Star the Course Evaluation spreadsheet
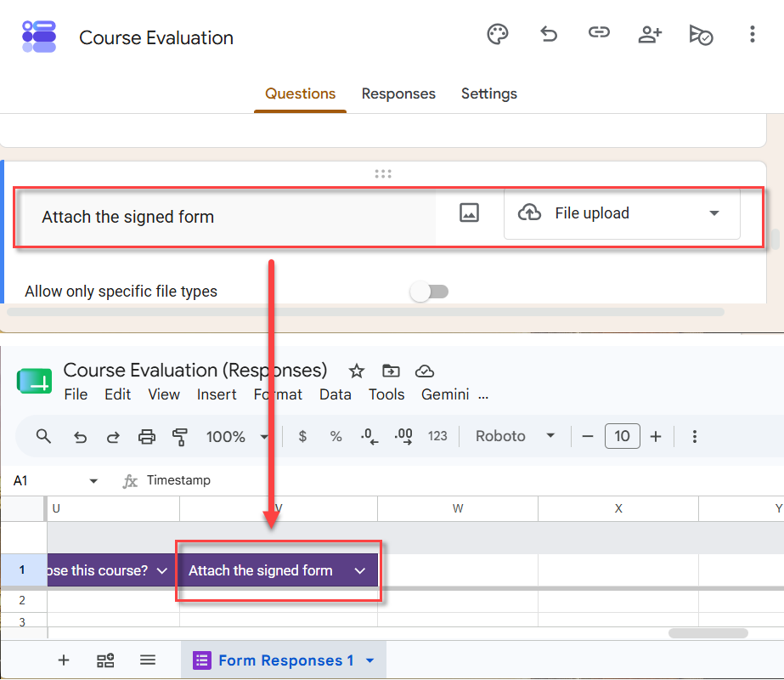Viewport: 784px width, 680px height. click(x=357, y=371)
